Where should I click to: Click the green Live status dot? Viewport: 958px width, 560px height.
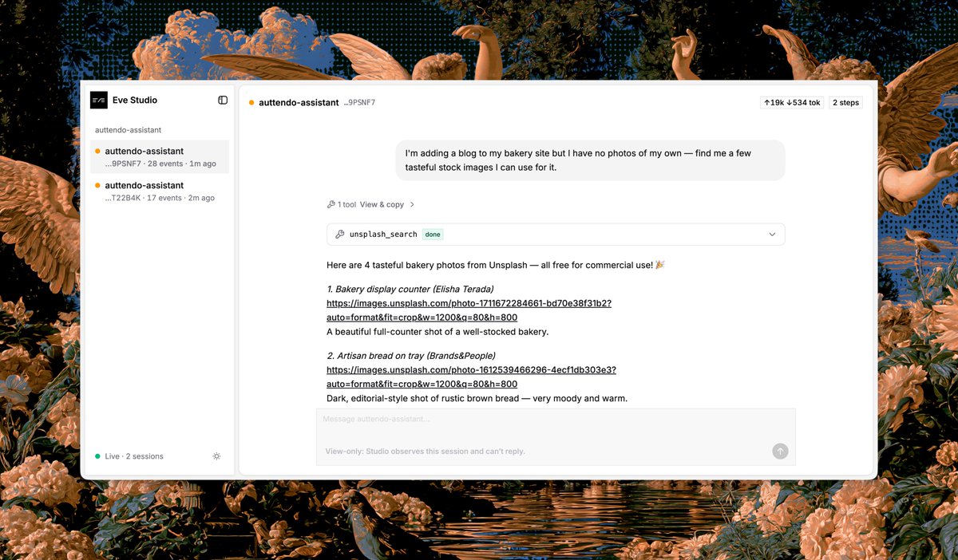[97, 456]
